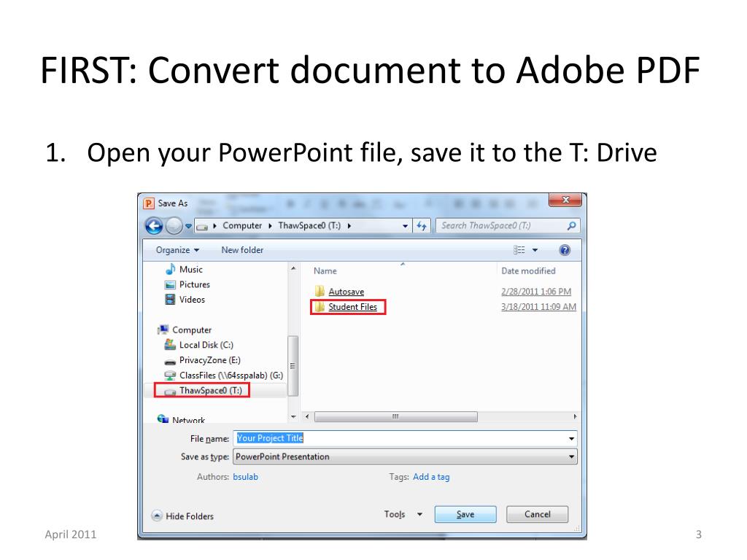Select PrivacyZone (E:) drive

209,360
